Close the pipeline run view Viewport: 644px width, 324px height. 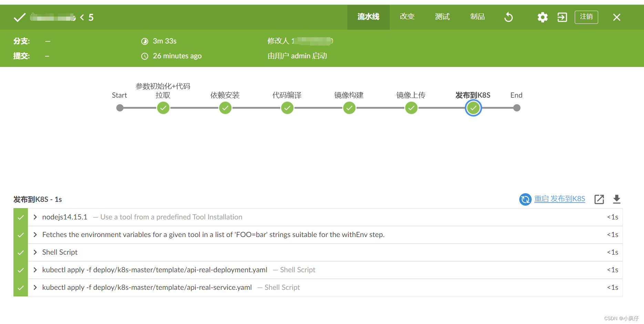617,17
